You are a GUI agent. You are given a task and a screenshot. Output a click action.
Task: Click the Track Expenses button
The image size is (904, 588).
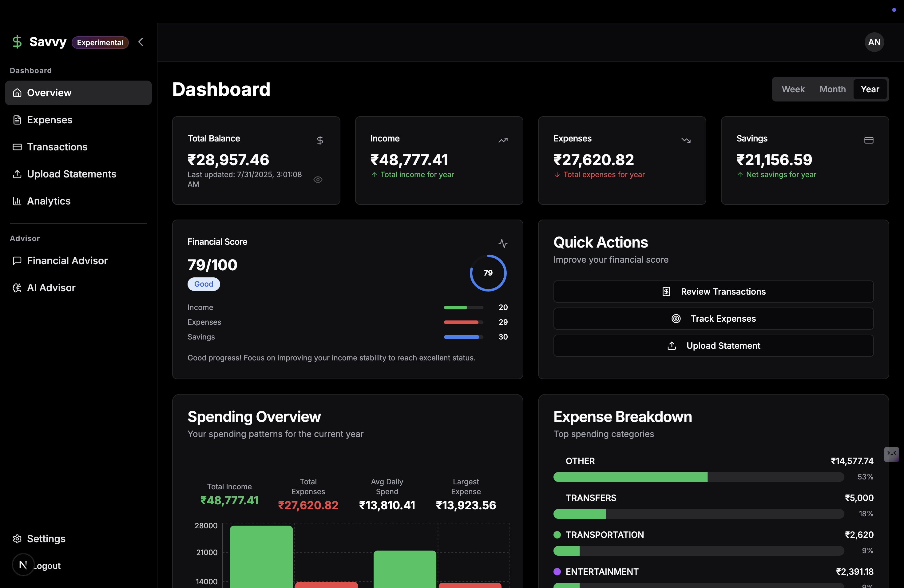pos(713,318)
